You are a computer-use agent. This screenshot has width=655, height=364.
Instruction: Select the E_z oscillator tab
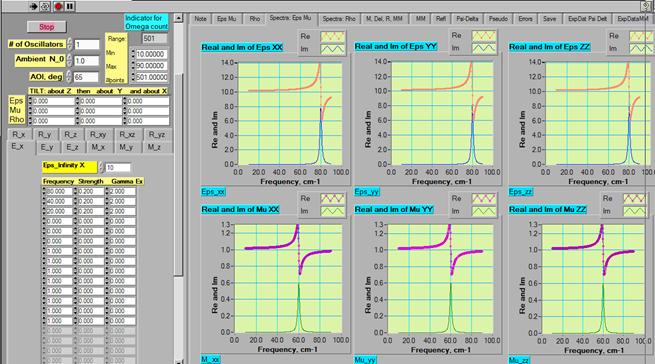pyautogui.click(x=72, y=147)
